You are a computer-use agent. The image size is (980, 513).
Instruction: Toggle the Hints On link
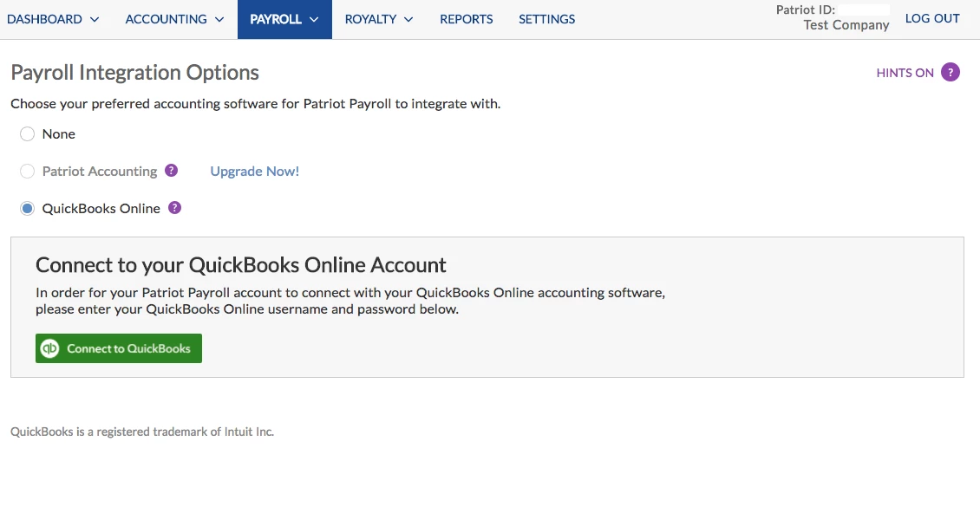tap(905, 73)
